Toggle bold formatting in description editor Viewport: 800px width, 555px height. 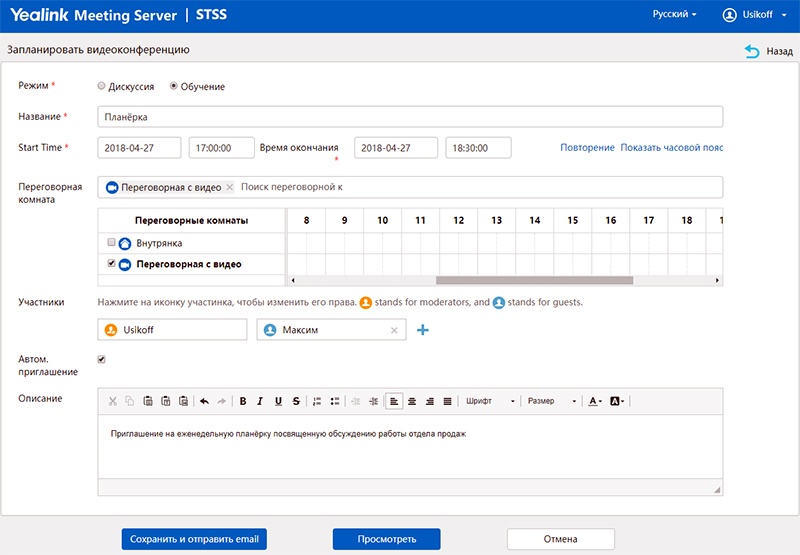coord(243,401)
